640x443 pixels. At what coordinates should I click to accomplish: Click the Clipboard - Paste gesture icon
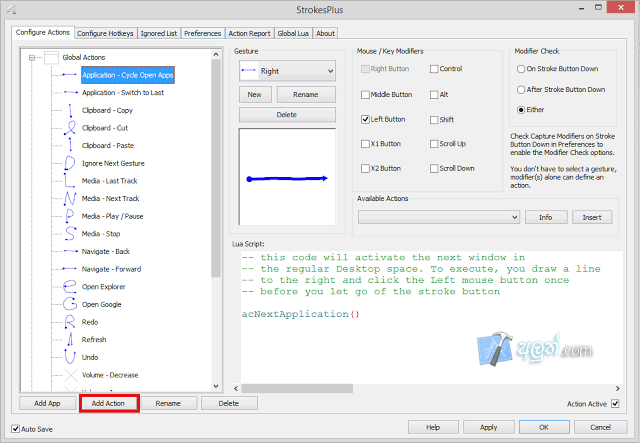click(x=70, y=145)
